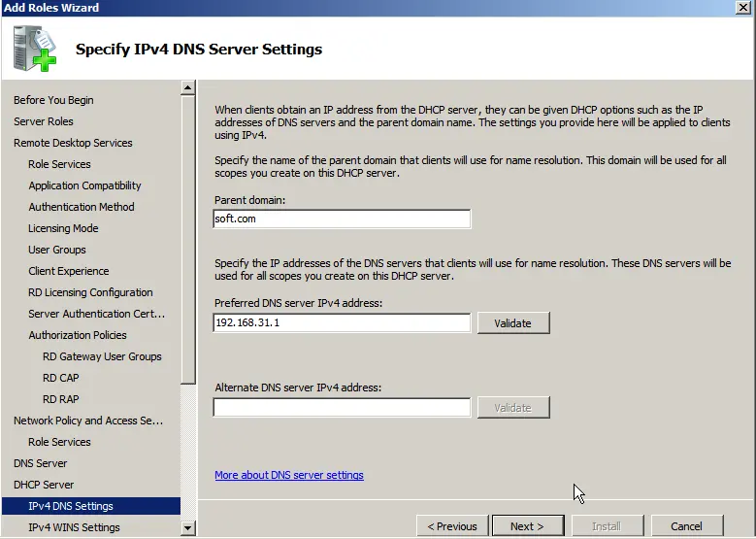756x539 pixels.
Task: Open More about DNS server settings link
Action: [x=289, y=475]
